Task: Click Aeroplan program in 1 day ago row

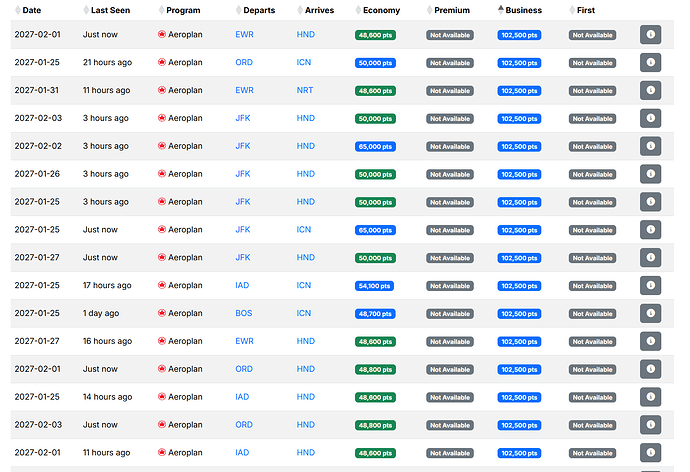Action: pyautogui.click(x=180, y=313)
